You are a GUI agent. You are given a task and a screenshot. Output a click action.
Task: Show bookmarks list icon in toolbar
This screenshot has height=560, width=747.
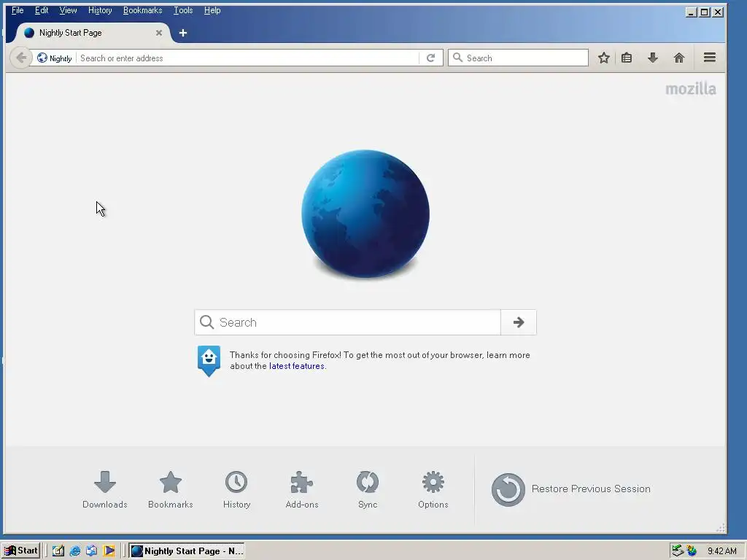point(627,58)
